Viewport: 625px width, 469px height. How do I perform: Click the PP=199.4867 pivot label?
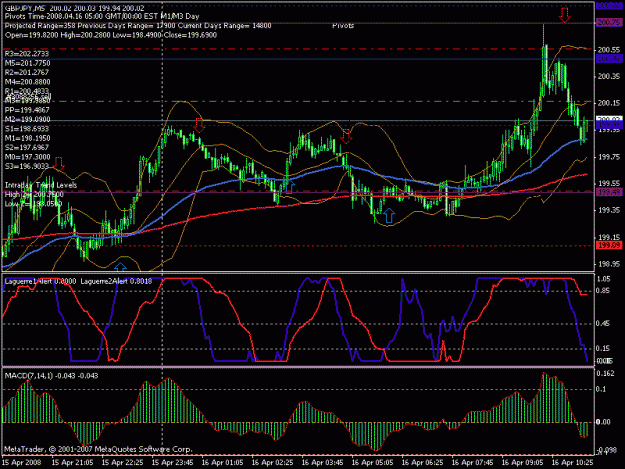click(27, 110)
